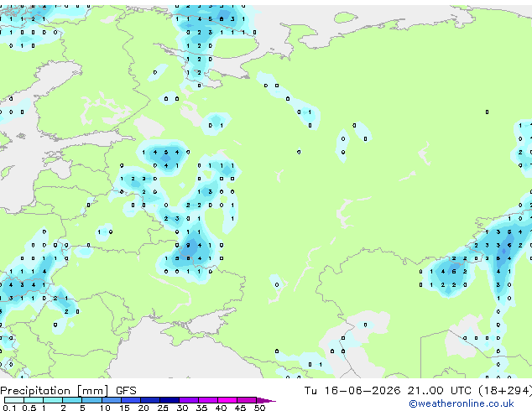The width and height of the screenshot is (532, 411).
Task: Click the 0.5–1 mm legend color swatch
Action: [34, 400]
